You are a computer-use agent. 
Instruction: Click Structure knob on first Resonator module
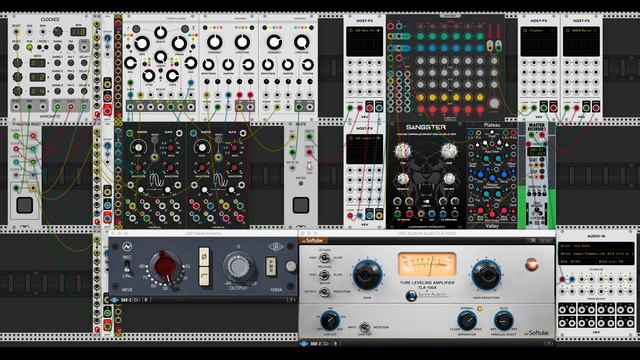click(x=242, y=42)
